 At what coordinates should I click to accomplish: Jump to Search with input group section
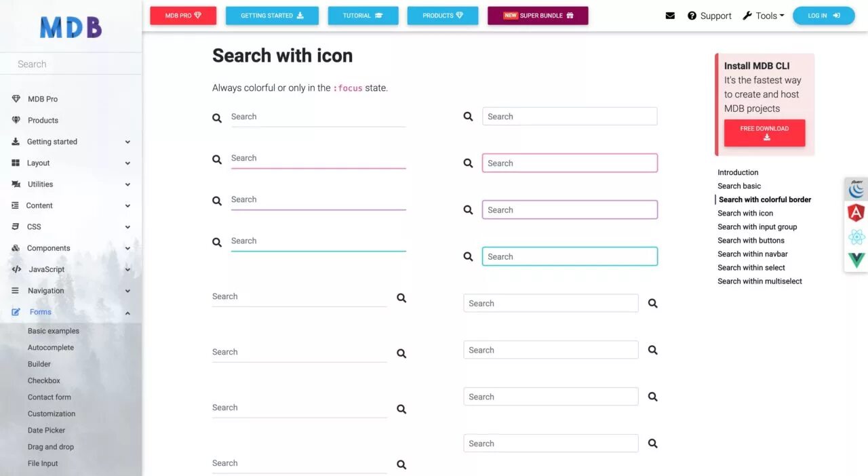coord(757,226)
